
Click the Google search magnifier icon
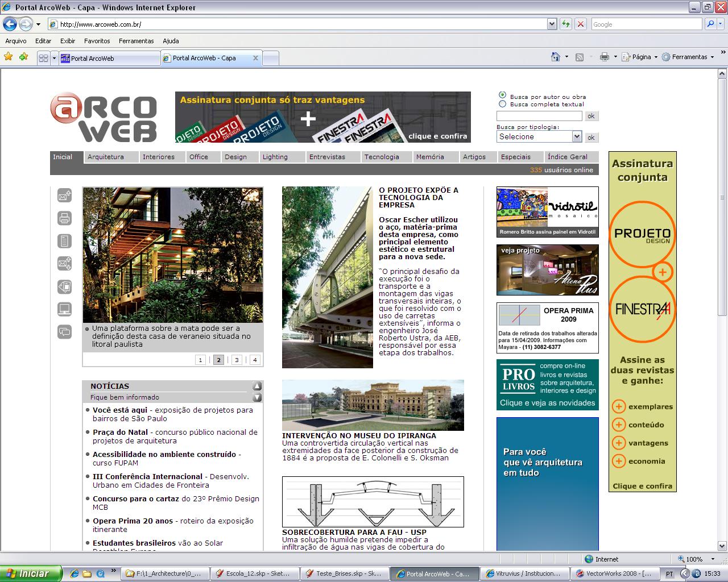(710, 24)
